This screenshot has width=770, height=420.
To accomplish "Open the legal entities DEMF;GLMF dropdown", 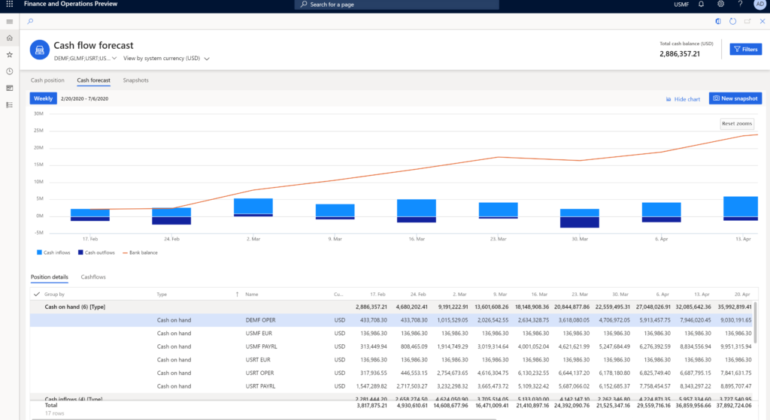I will click(x=85, y=59).
